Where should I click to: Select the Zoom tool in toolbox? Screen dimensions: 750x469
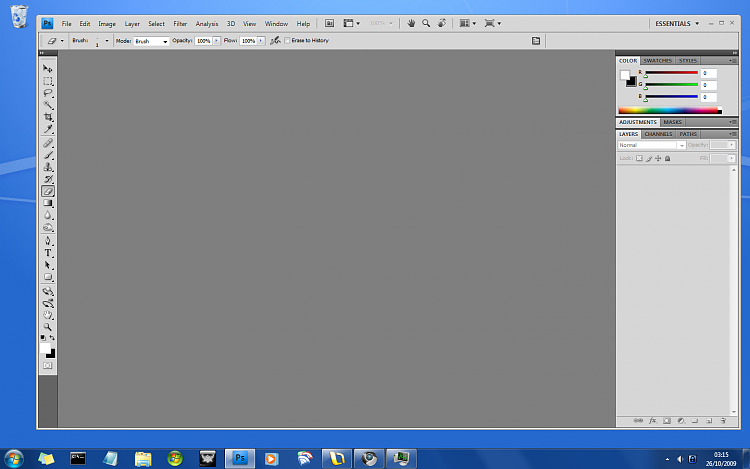pos(47,327)
